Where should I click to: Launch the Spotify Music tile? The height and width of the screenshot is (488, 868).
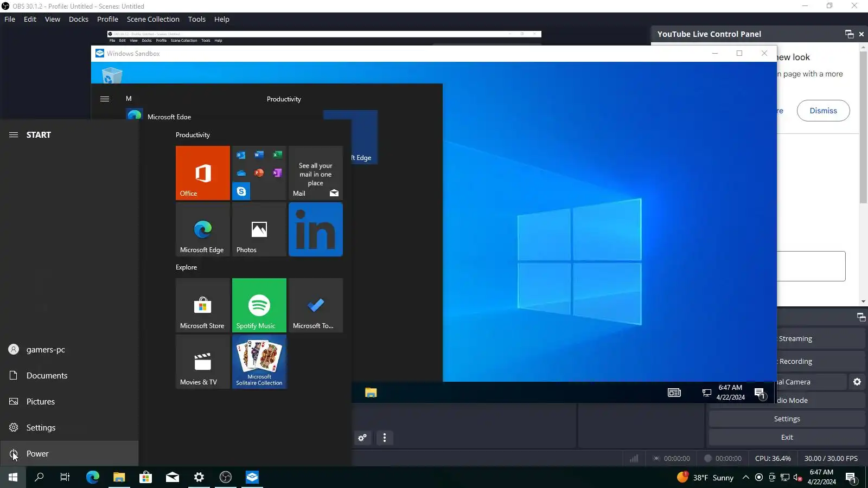259,305
